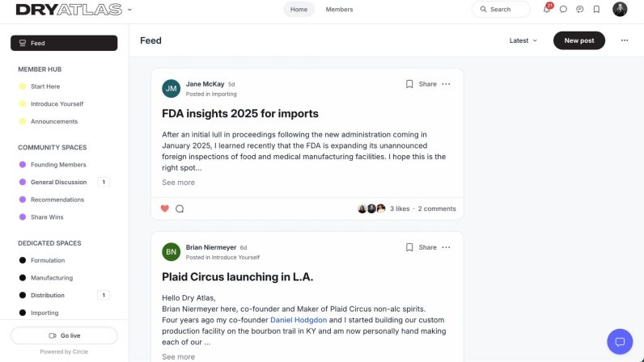Click the New post button
This screenshot has height=362, width=644.
[x=579, y=40]
